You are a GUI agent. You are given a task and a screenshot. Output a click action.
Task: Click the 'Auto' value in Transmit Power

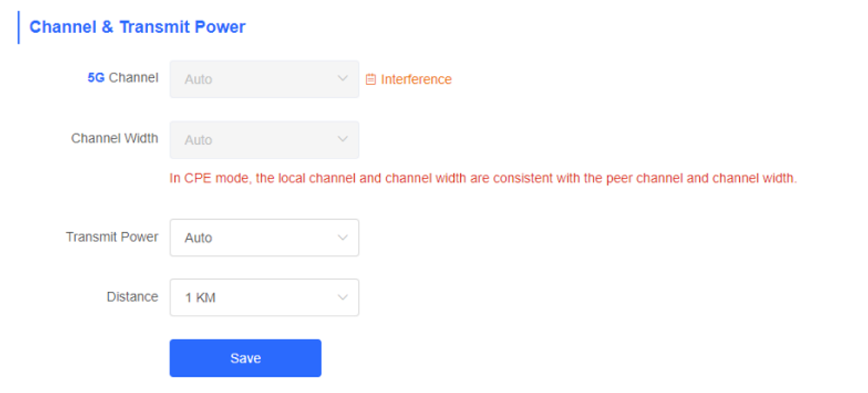(x=198, y=237)
